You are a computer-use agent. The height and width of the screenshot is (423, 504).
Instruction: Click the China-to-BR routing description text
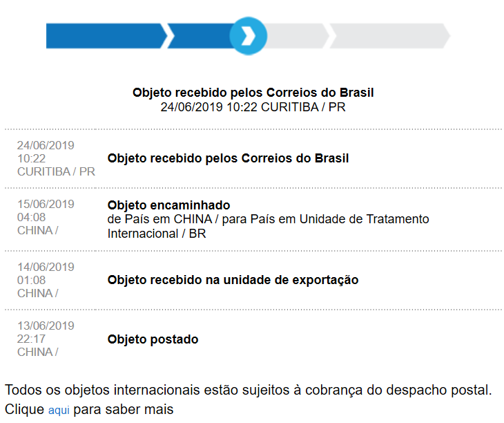tap(268, 226)
